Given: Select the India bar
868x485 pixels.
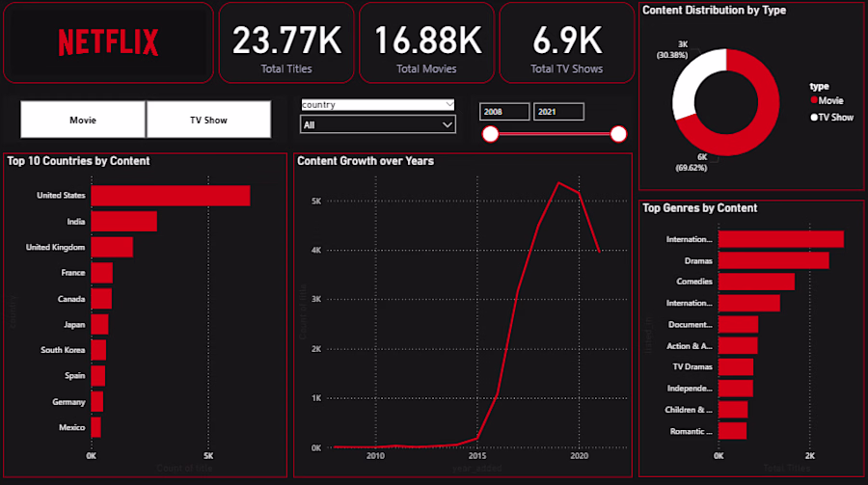Looking at the screenshot, I should click(x=124, y=222).
